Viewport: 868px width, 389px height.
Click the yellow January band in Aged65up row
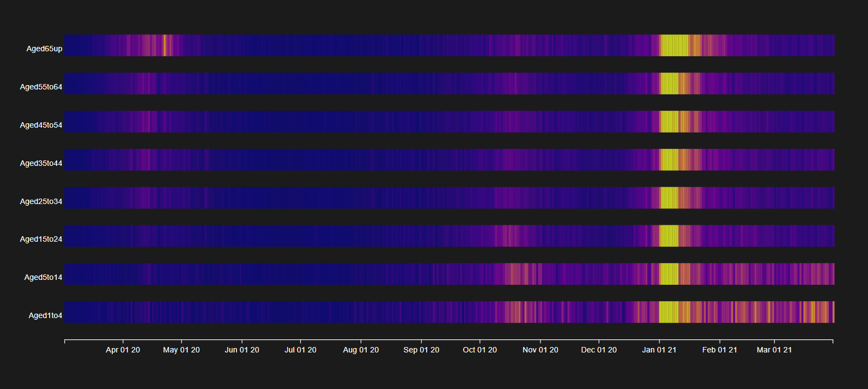point(673,46)
